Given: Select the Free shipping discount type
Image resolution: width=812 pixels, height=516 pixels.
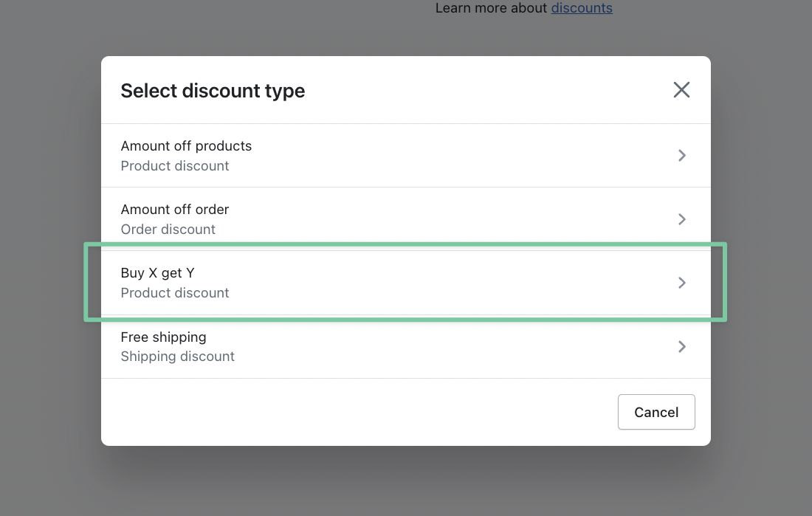Looking at the screenshot, I should tap(163, 337).
